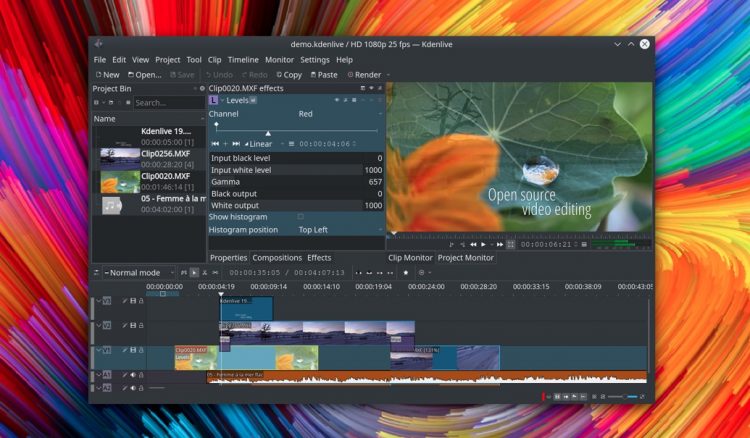
Task: Click the Copy toolbar button
Action: pos(289,75)
